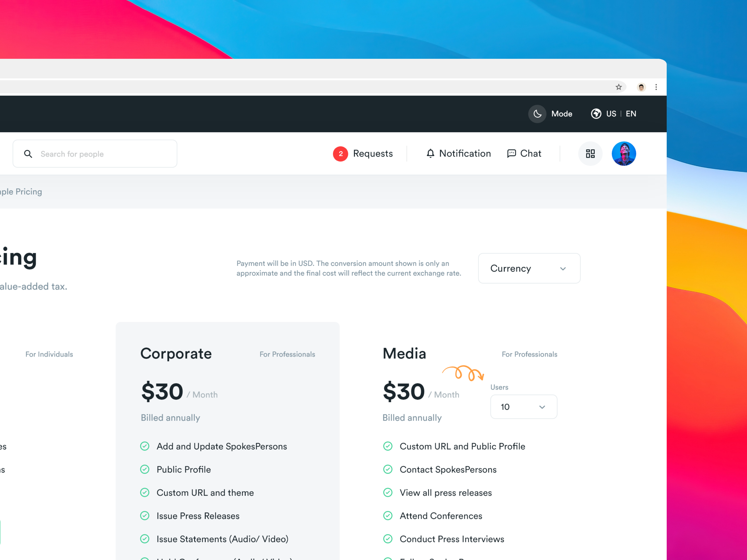Click the 'View all press releases' text

coord(445,493)
